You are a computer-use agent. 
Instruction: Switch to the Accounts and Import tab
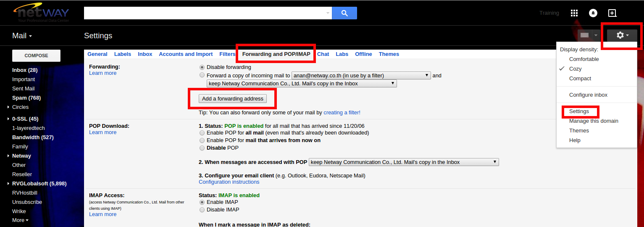(186, 54)
